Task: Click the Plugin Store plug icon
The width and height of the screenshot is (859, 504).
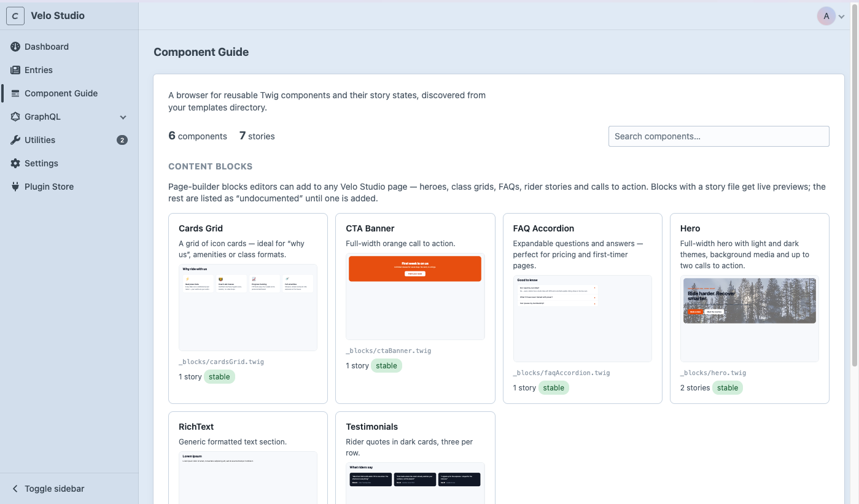Action: point(15,187)
